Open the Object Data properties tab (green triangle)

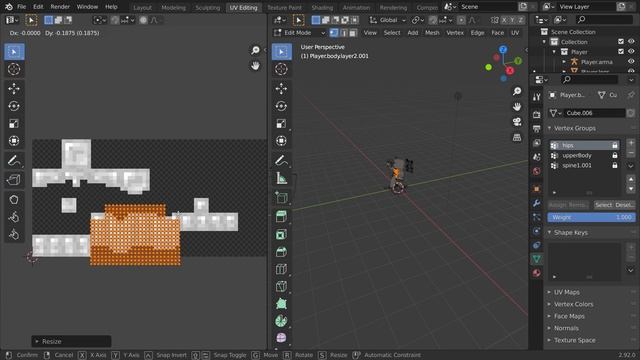click(x=536, y=259)
